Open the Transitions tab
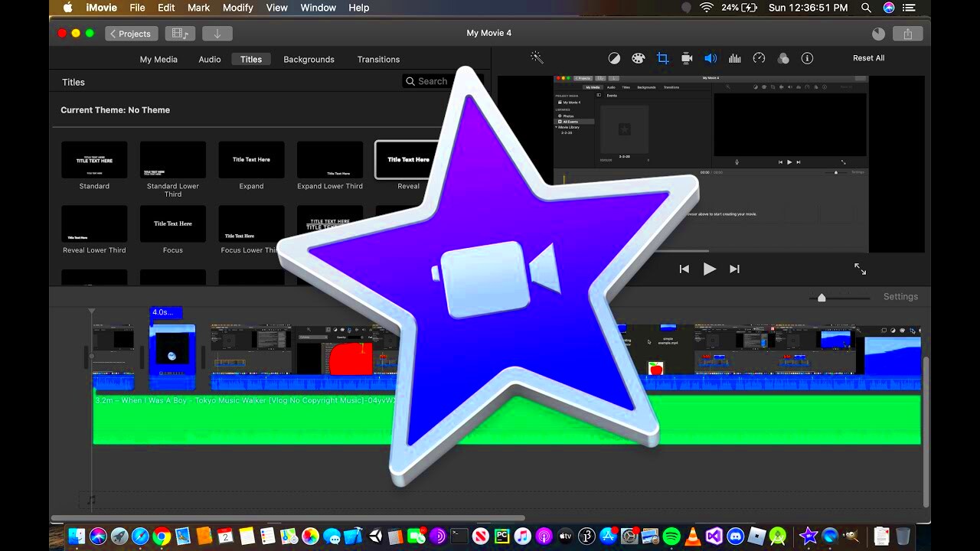The image size is (980, 551). (378, 59)
